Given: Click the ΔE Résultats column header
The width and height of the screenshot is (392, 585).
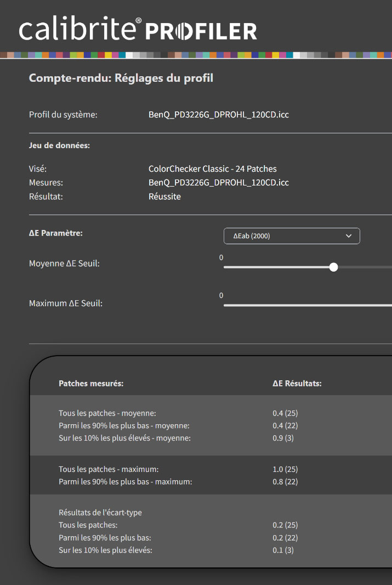Looking at the screenshot, I should tap(297, 384).
